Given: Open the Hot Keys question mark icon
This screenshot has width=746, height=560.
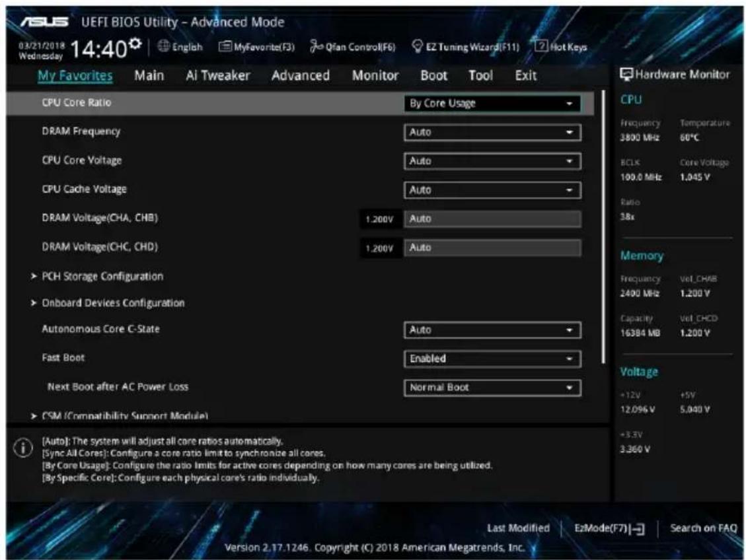Looking at the screenshot, I should pos(541,46).
